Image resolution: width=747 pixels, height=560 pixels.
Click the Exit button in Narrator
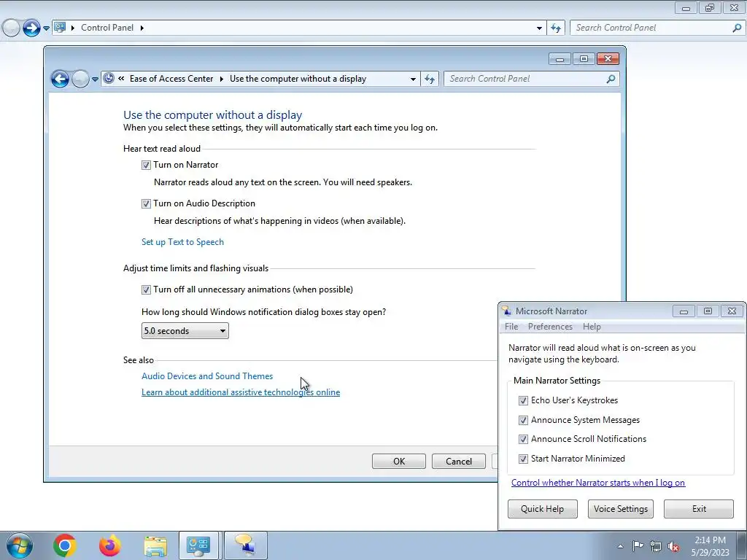click(699, 508)
